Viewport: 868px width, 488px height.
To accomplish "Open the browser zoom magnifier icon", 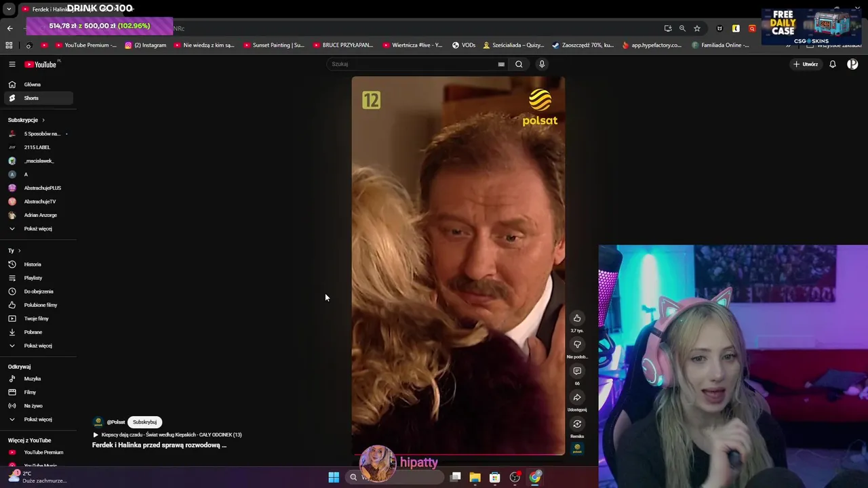I will point(682,28).
